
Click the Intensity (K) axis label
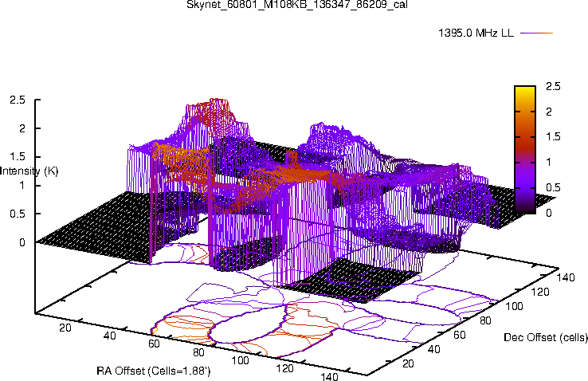point(29,171)
